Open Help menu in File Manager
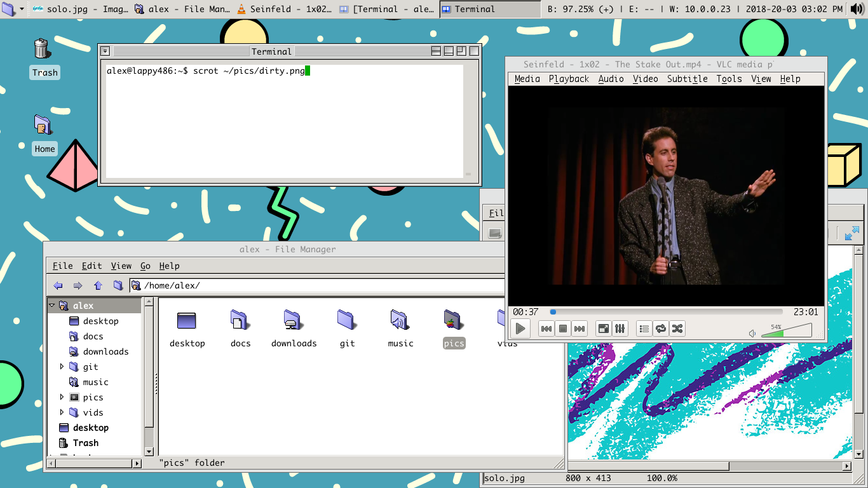This screenshot has width=868, height=488. pos(169,266)
